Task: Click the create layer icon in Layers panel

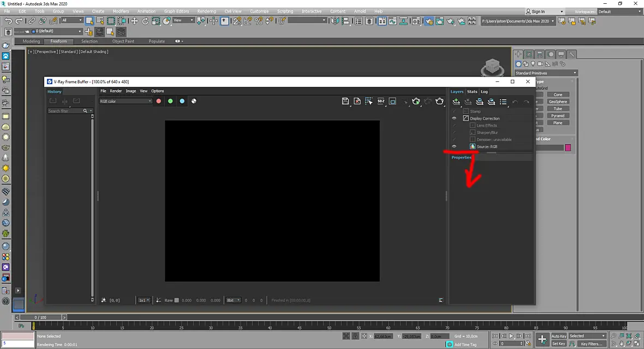Action: (x=456, y=102)
